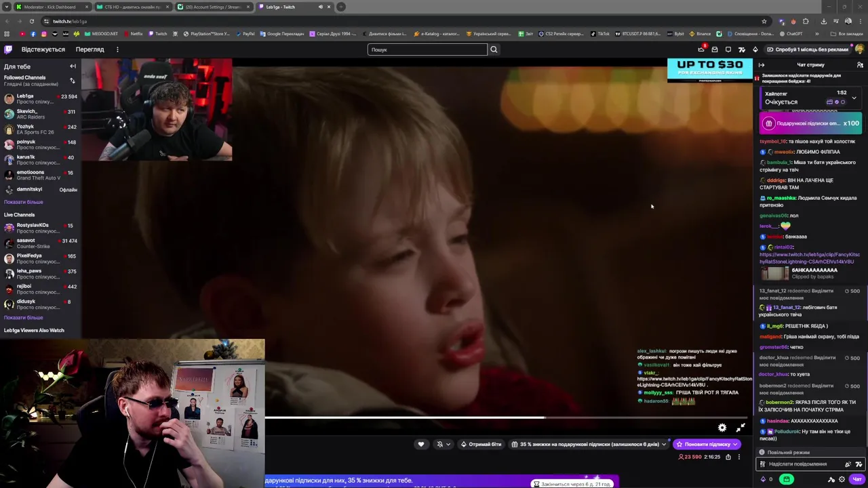Open PixelFedya live channel
The image size is (868, 488).
pos(40,258)
